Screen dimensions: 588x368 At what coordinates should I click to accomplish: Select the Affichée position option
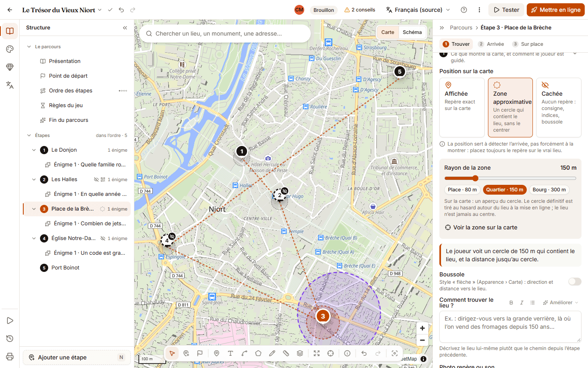coord(462,108)
